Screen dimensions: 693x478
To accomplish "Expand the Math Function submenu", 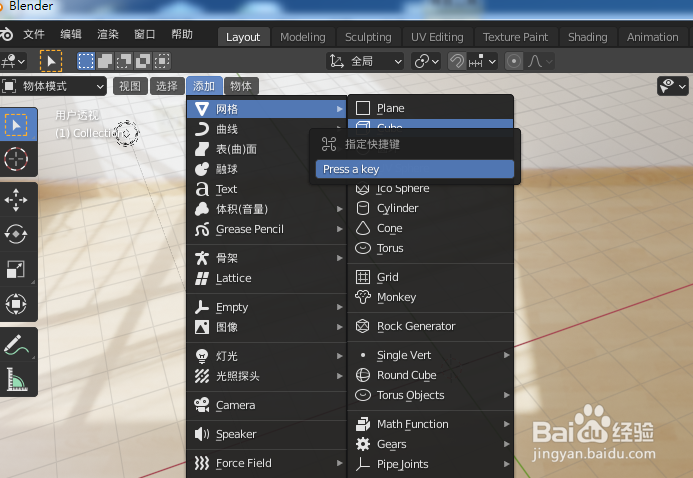I will [x=431, y=424].
